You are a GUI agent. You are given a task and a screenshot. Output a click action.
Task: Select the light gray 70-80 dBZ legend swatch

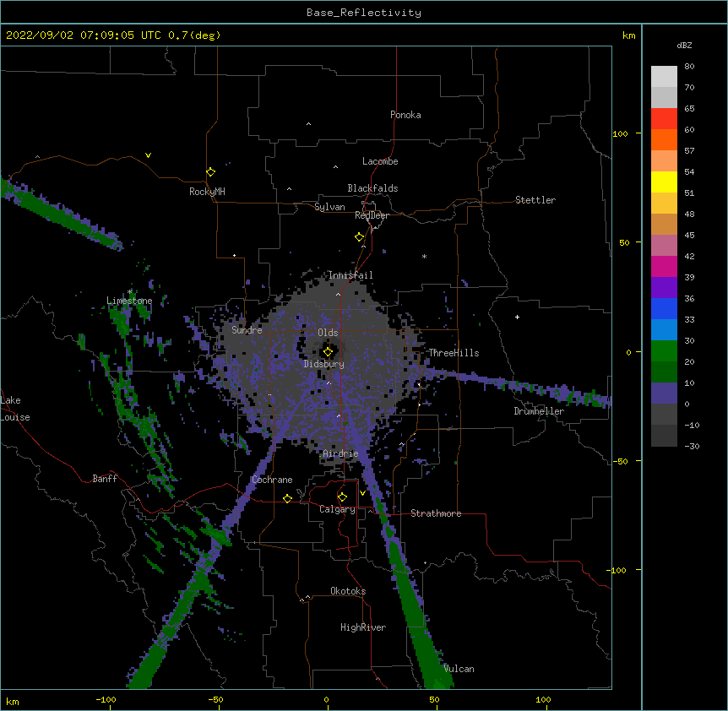coord(664,77)
